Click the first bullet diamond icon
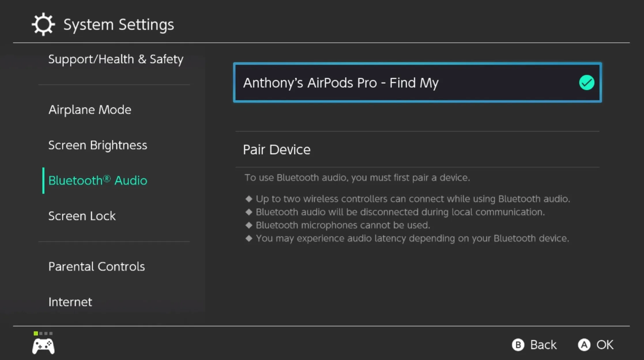The image size is (644, 360). [x=249, y=198]
